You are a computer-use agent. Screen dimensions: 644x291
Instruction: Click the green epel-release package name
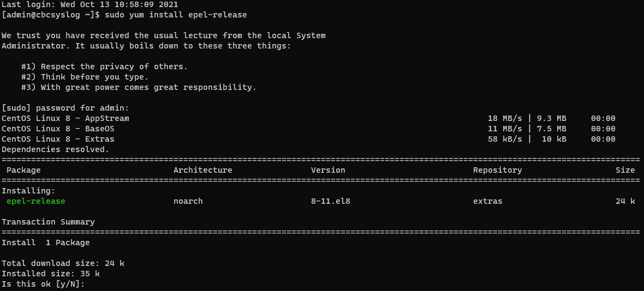36,201
